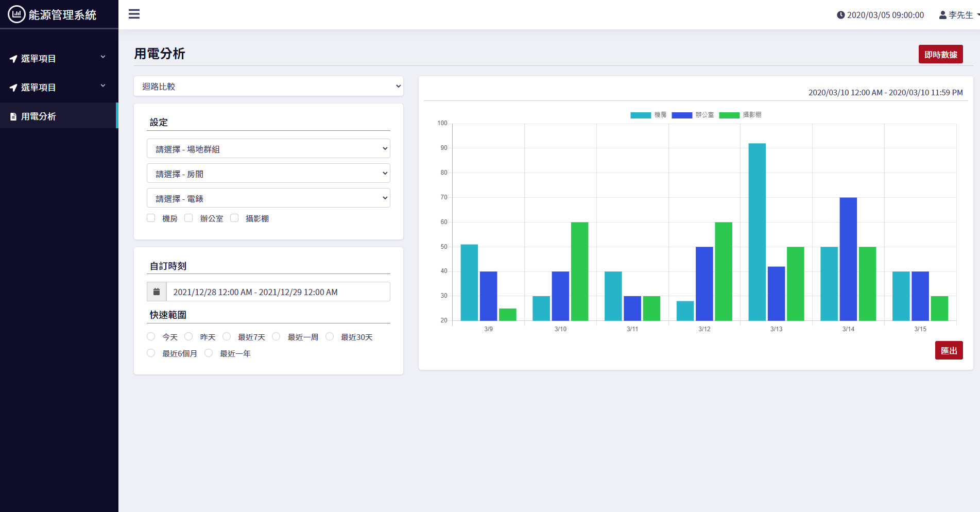Screen dimensions: 980x512
Task: Open the 李先生 user dropdown
Action: pyautogui.click(x=959, y=15)
